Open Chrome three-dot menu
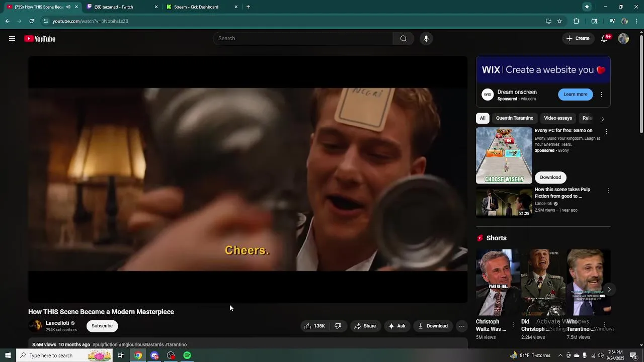The height and width of the screenshot is (362, 644). coord(637,21)
